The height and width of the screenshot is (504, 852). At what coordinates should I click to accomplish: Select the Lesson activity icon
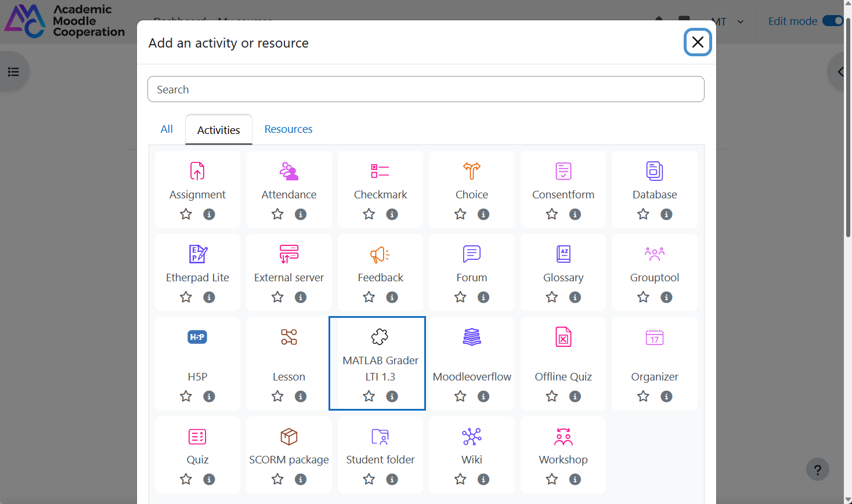(x=289, y=337)
